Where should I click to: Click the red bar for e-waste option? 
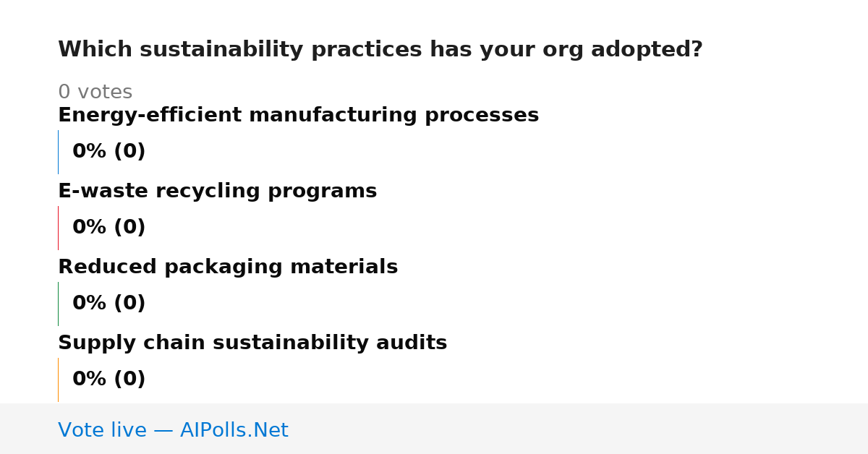click(59, 228)
